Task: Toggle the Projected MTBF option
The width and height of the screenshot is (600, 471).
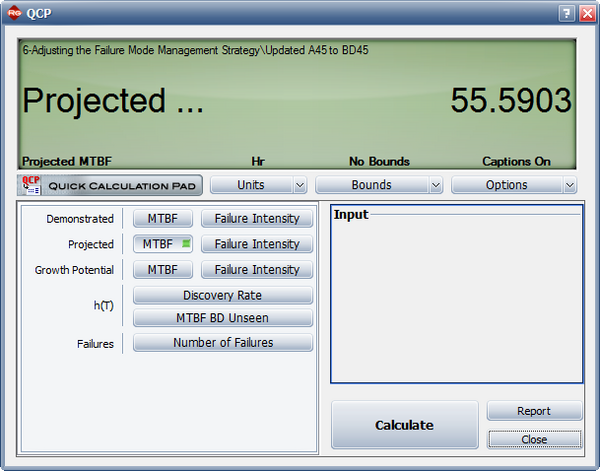Action: 162,244
